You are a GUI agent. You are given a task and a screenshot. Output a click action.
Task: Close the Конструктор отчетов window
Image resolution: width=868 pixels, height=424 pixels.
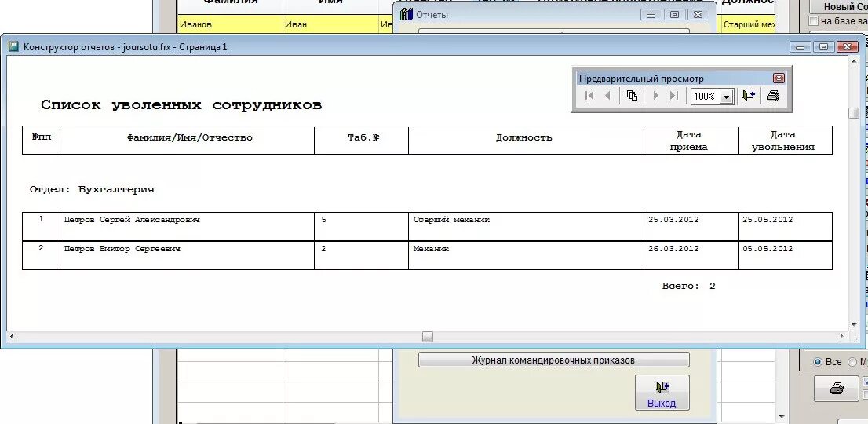coord(847,47)
